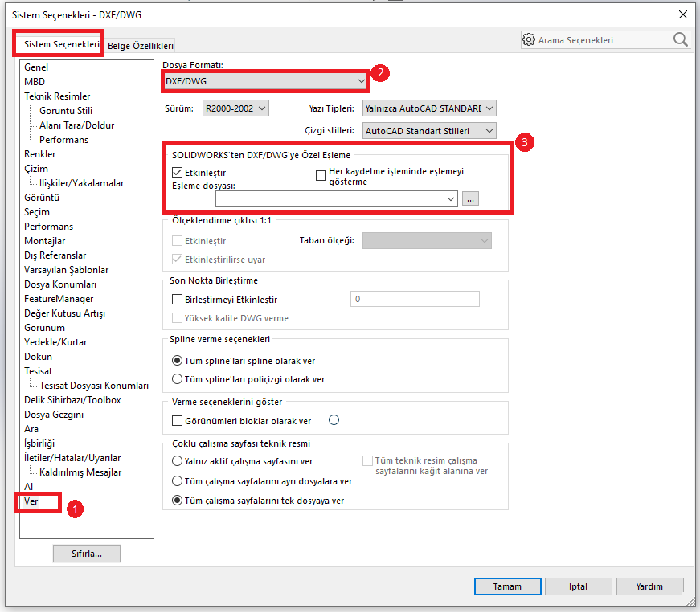The width and height of the screenshot is (700, 613).
Task: Select Renkler in the options tree
Action: click(x=40, y=153)
